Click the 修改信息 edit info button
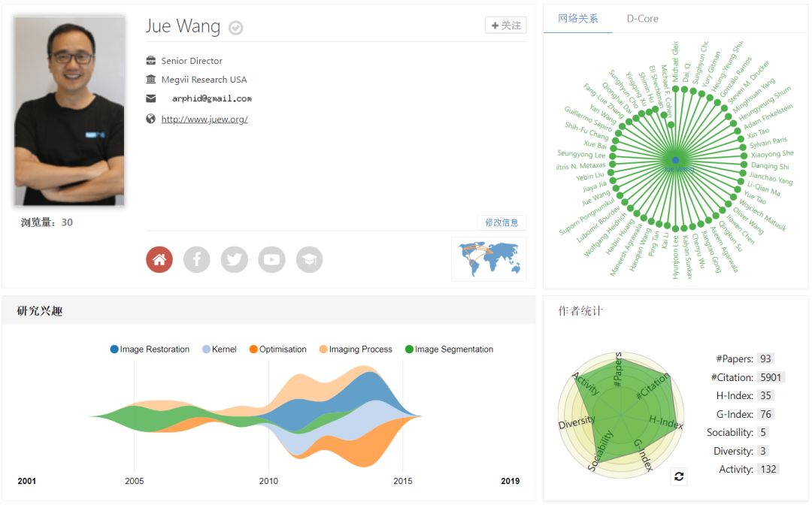Viewport: 812px width, 505px height. (x=501, y=222)
